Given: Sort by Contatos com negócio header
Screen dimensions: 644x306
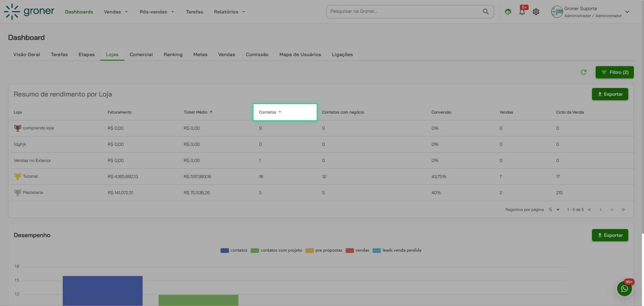Looking at the screenshot, I should pyautogui.click(x=343, y=112).
